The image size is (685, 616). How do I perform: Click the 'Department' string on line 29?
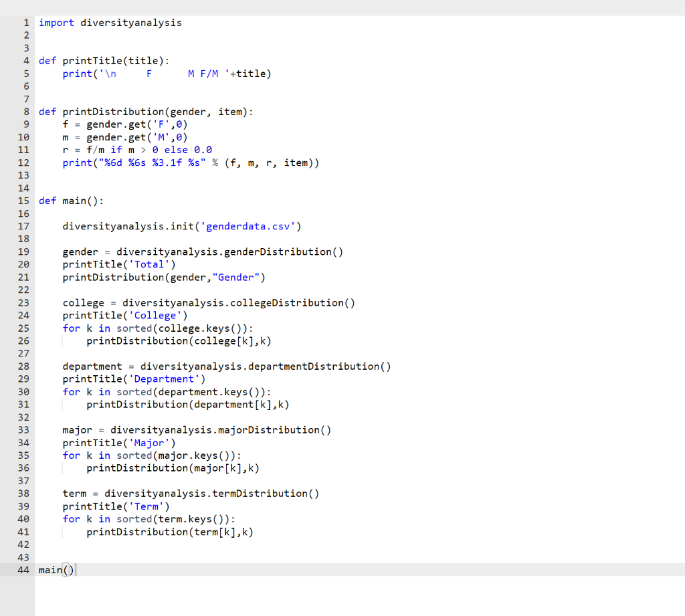(165, 379)
